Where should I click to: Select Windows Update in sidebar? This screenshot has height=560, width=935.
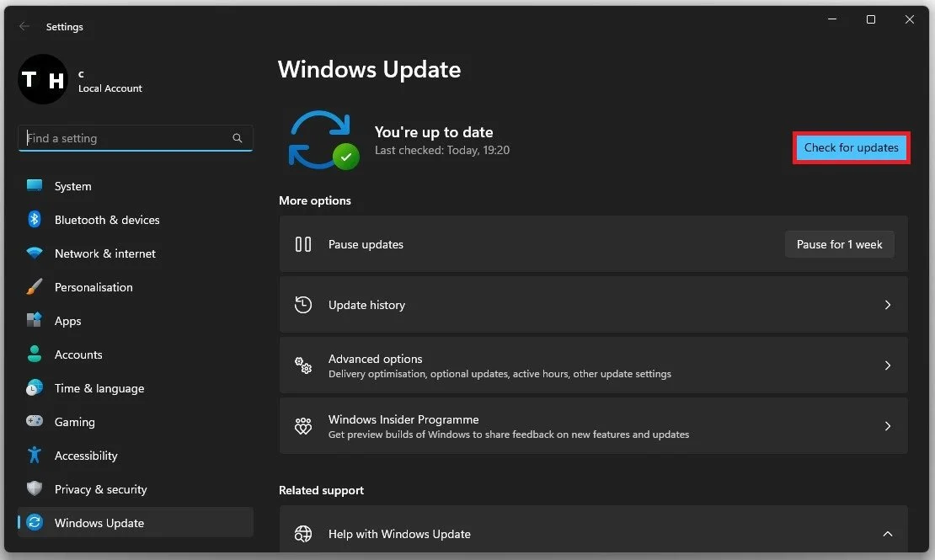tap(136, 522)
